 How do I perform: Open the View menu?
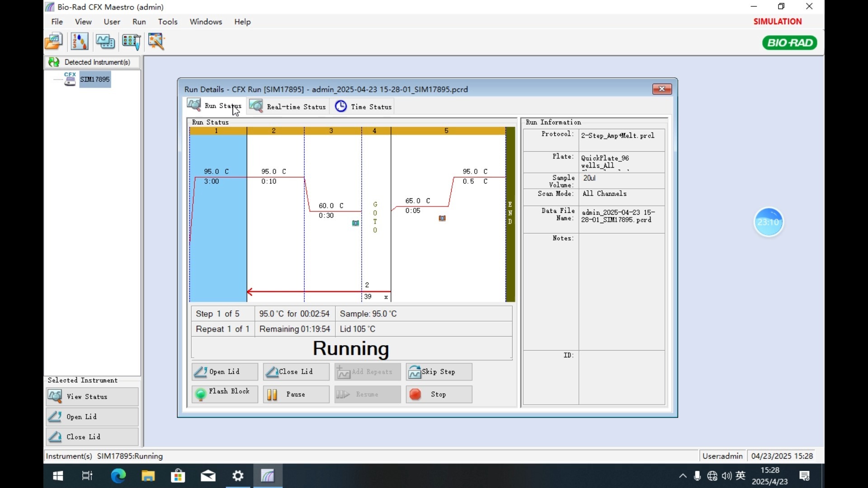83,22
